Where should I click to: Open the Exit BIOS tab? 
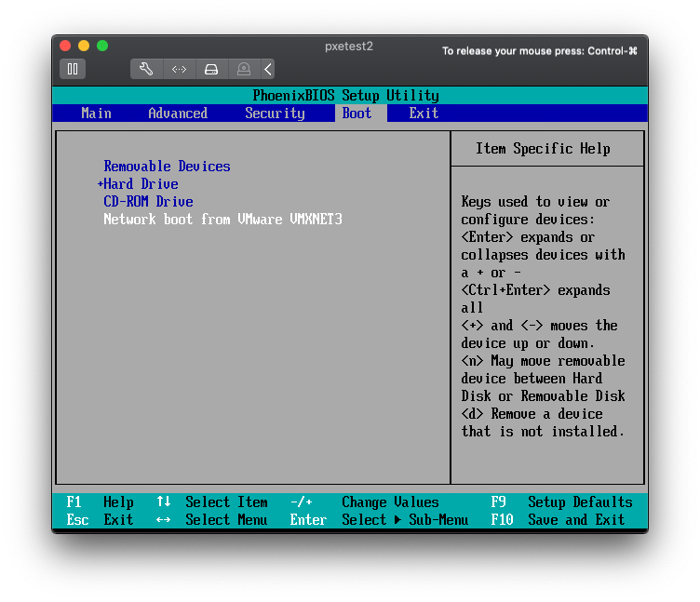(x=424, y=114)
